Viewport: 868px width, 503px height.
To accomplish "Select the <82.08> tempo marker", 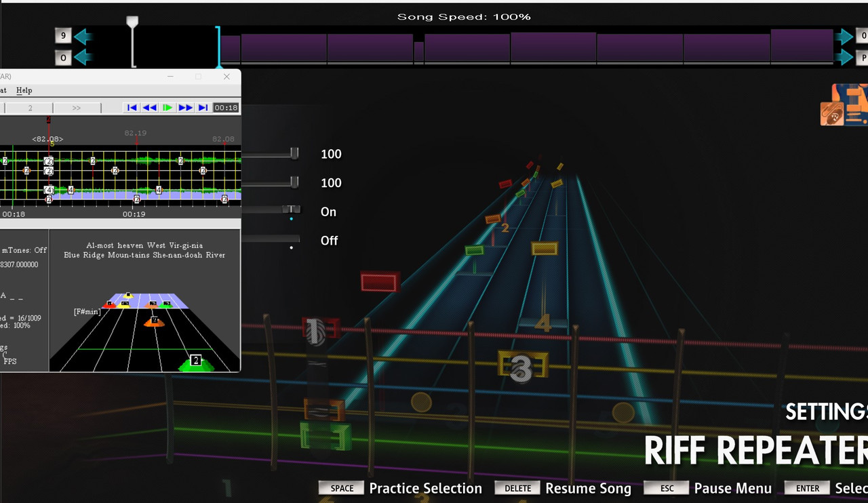I will pyautogui.click(x=47, y=139).
